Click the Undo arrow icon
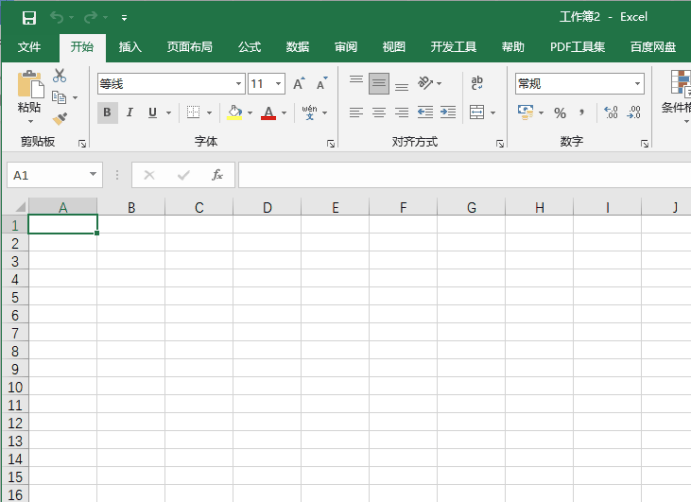Screen dimensions: 691x502 (56, 17)
